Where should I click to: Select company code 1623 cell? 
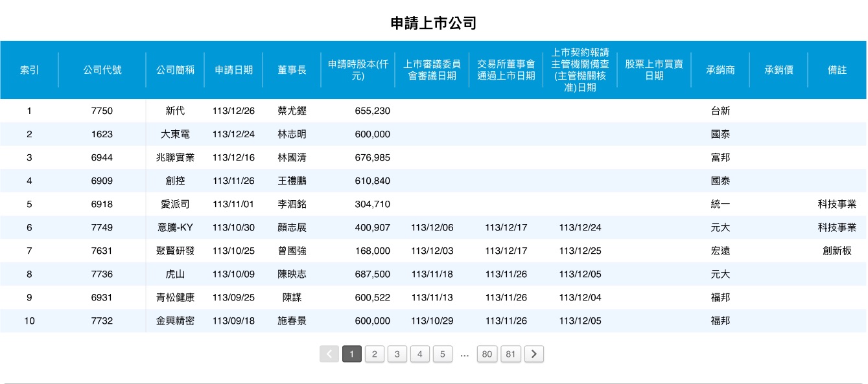tap(102, 134)
